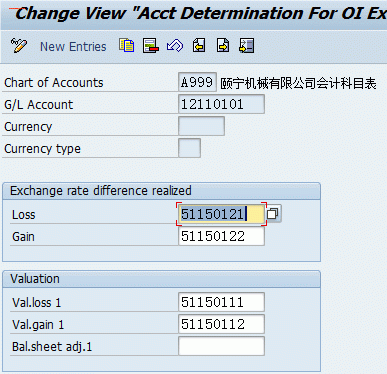Click the Val.gain 1 label

tap(38, 325)
